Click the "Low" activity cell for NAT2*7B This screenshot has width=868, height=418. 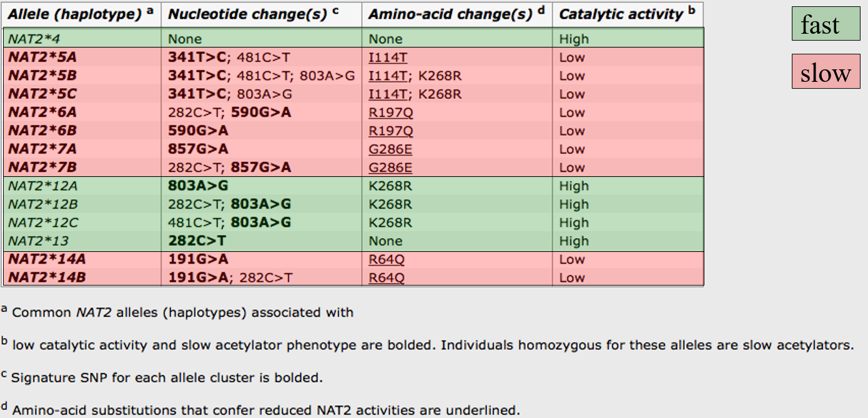pos(572,168)
